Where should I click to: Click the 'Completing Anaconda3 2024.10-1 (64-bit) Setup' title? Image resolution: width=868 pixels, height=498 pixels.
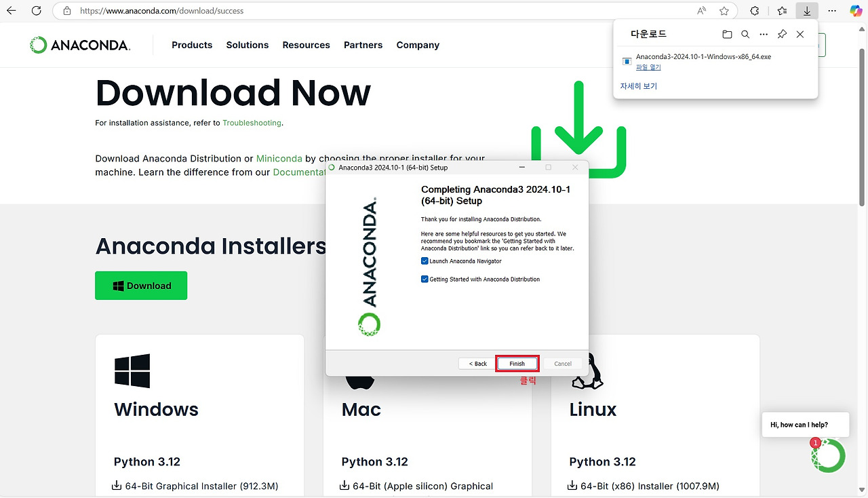[496, 195]
